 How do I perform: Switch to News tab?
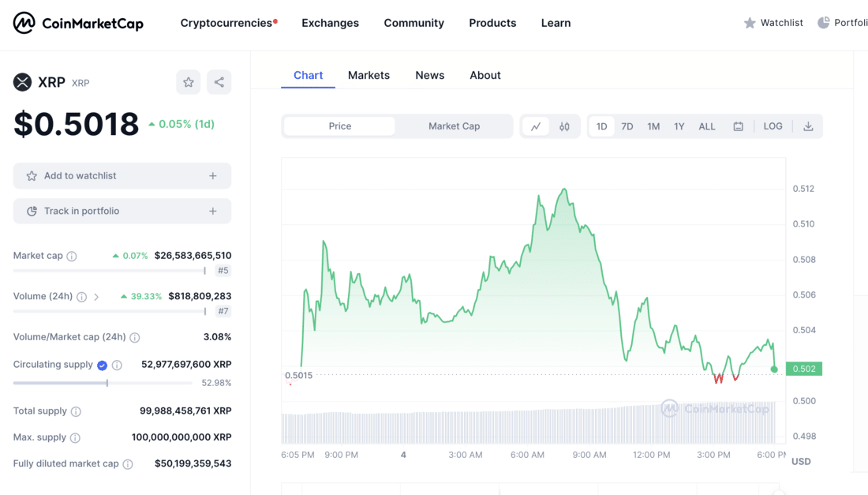[x=429, y=75]
